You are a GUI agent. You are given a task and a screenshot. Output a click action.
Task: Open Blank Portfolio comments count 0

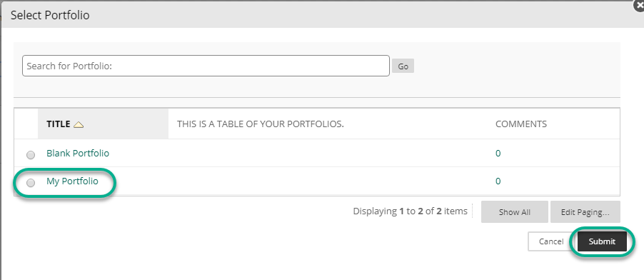tap(498, 154)
